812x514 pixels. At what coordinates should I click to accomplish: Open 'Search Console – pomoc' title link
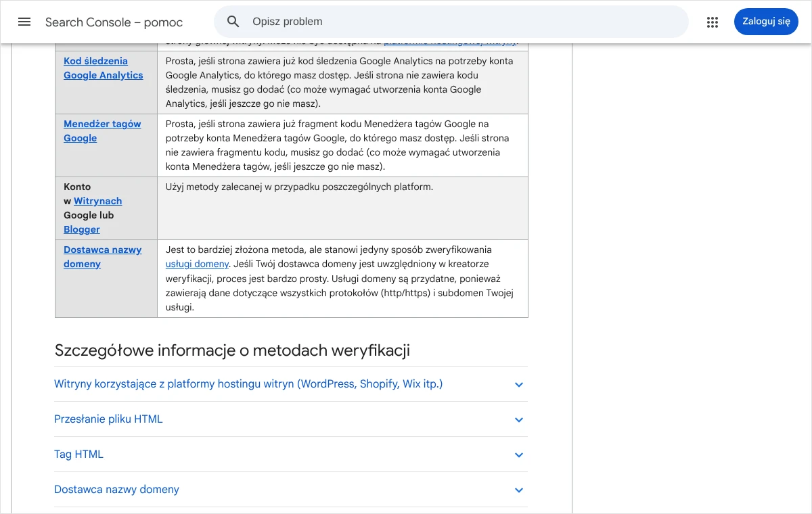(x=114, y=22)
